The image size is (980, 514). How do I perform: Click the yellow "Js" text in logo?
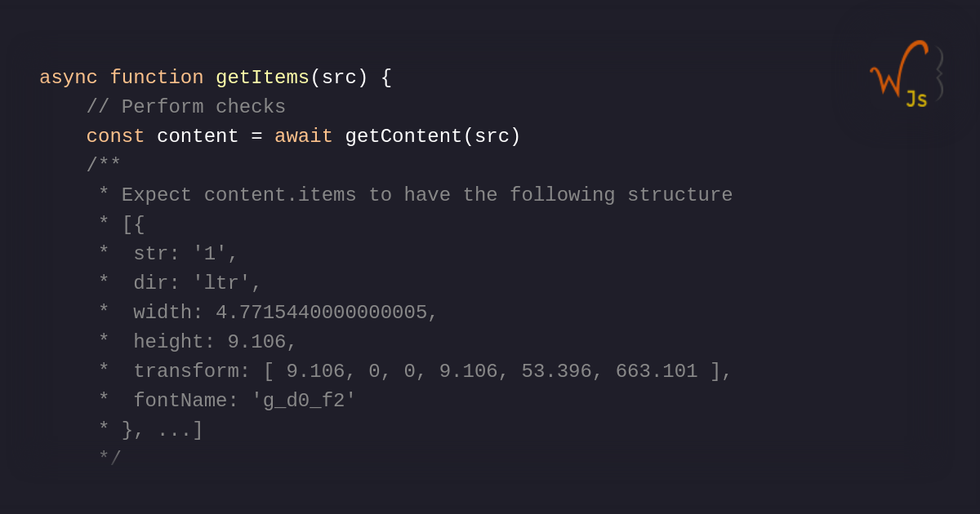(x=916, y=100)
